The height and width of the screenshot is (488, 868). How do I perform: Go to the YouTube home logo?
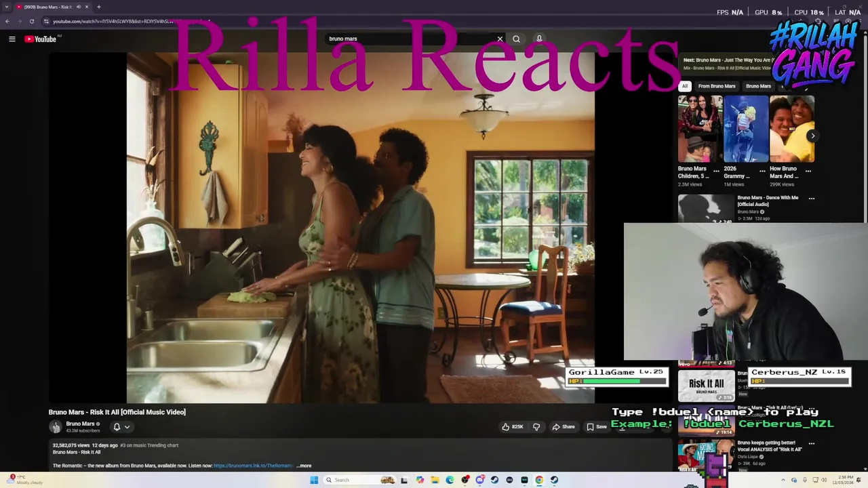(41, 39)
